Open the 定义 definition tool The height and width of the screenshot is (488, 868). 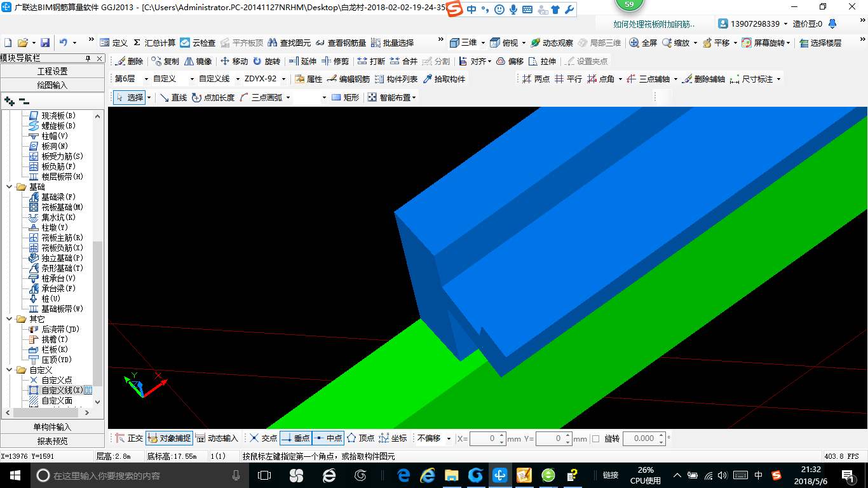114,43
